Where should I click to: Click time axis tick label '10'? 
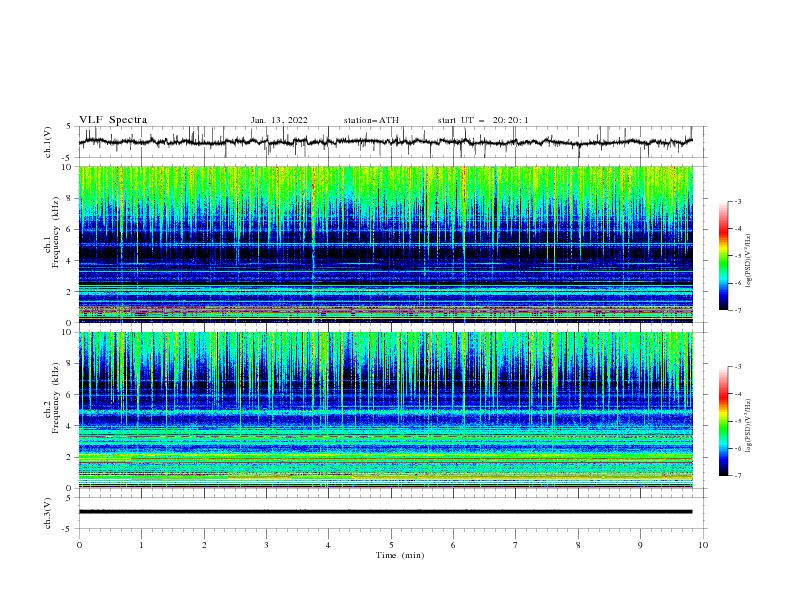(x=703, y=545)
